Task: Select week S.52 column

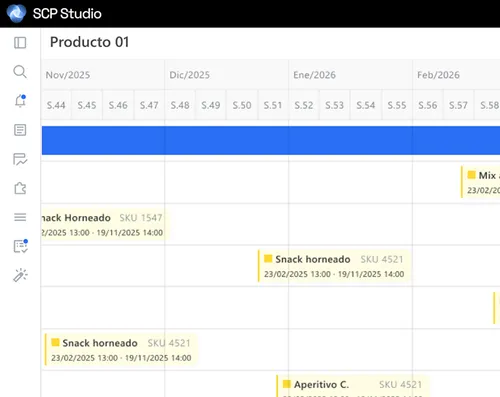Action: click(304, 105)
